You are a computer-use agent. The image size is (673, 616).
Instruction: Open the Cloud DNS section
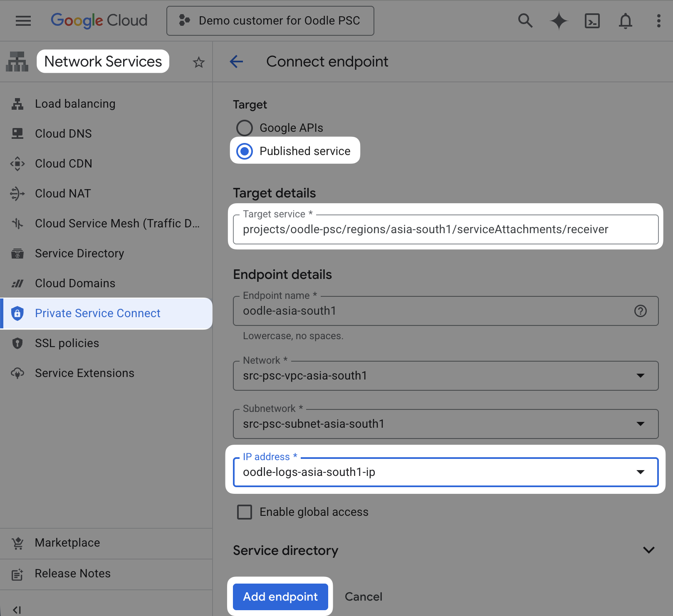(63, 133)
